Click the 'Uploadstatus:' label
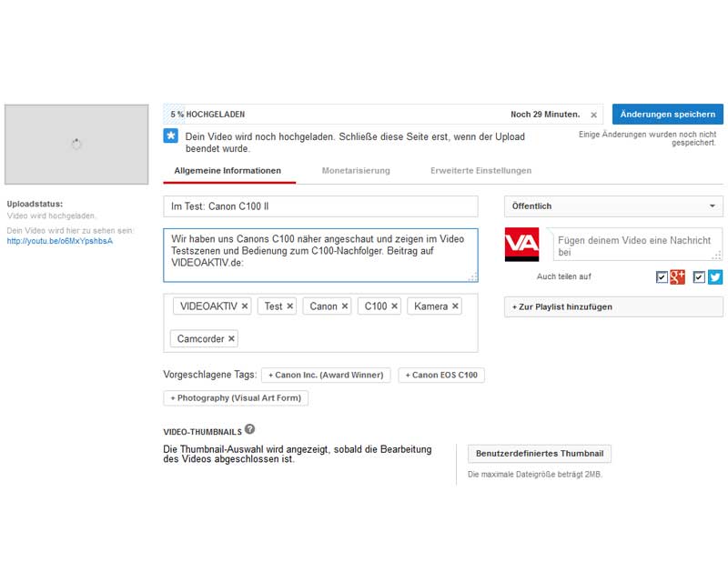Viewport: 728px width, 582px height. (35, 204)
